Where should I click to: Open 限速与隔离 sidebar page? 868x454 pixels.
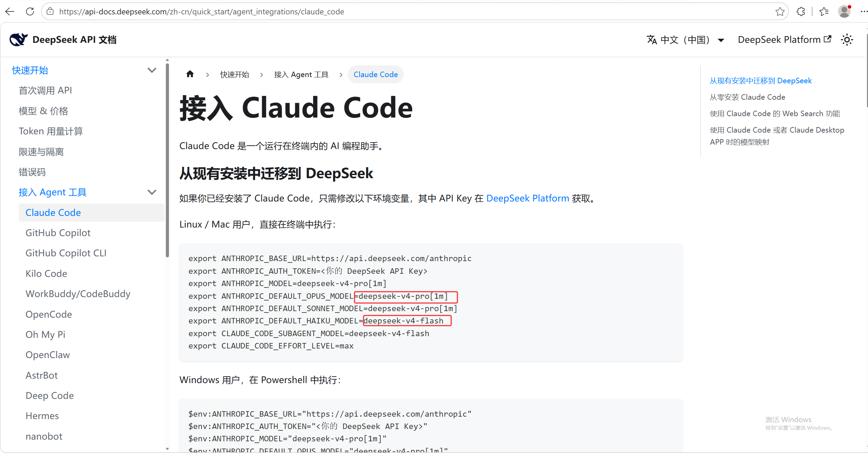(41, 152)
